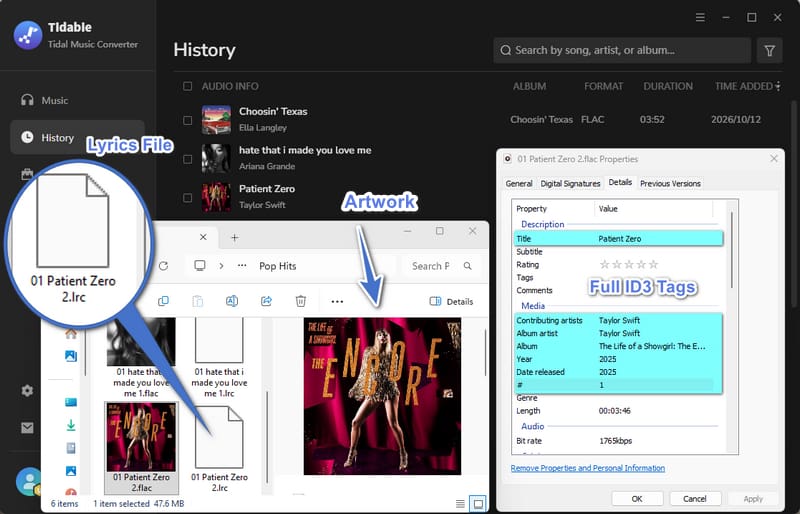Click the Album property value
This screenshot has width=800, height=514.
tap(652, 346)
